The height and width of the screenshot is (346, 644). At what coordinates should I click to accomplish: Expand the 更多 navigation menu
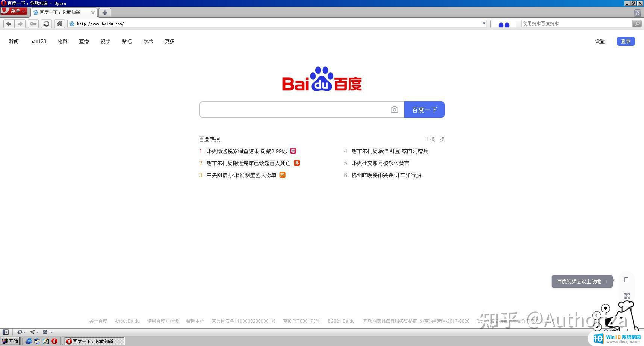(x=169, y=41)
